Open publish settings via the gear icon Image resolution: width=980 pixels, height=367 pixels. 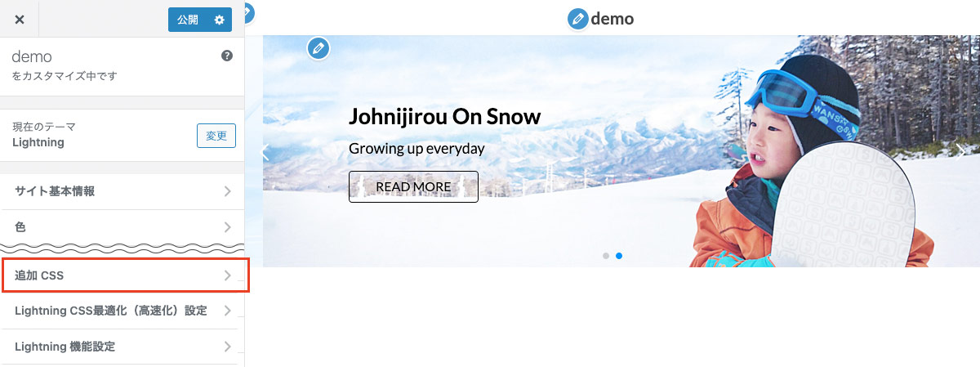click(219, 20)
